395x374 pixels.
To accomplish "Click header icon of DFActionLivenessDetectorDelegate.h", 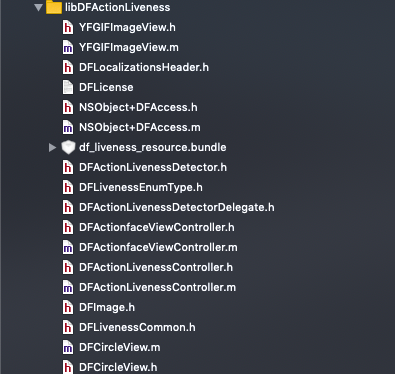I will [68, 207].
